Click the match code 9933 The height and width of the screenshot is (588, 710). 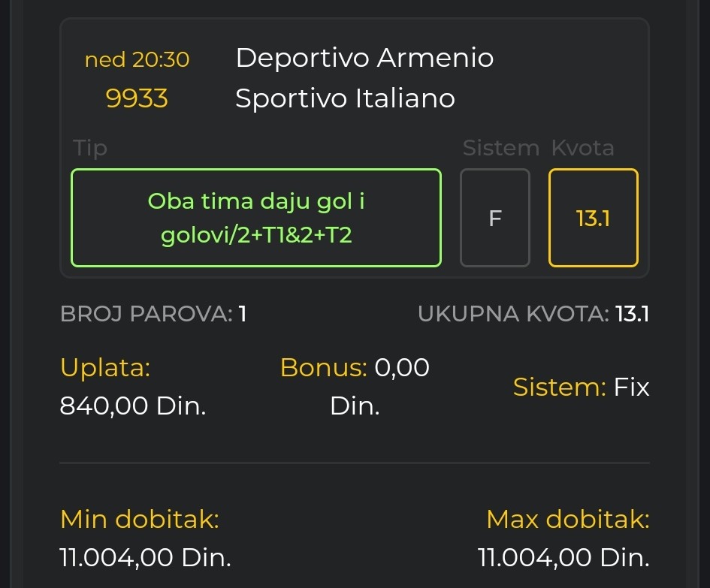[137, 98]
